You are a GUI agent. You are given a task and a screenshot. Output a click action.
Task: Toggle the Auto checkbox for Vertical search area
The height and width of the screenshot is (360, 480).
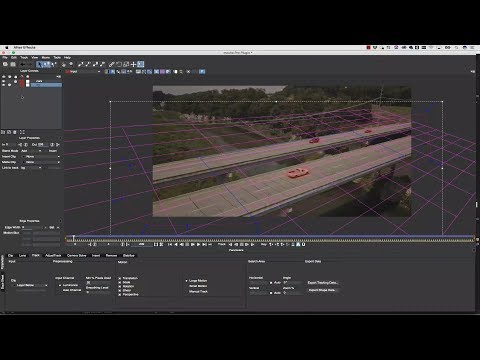[x=271, y=293]
